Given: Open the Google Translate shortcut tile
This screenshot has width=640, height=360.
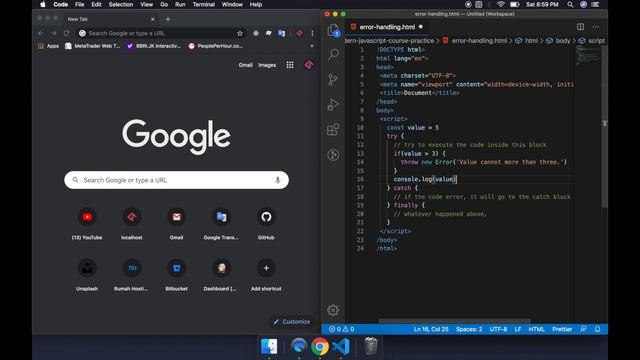Looking at the screenshot, I should pos(221,223).
